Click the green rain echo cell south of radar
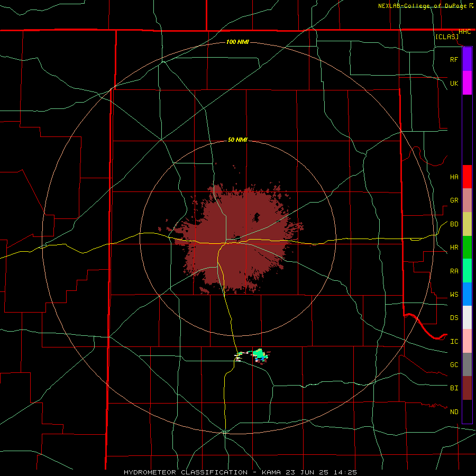Image resolution: width=476 pixels, height=476 pixels. (259, 354)
